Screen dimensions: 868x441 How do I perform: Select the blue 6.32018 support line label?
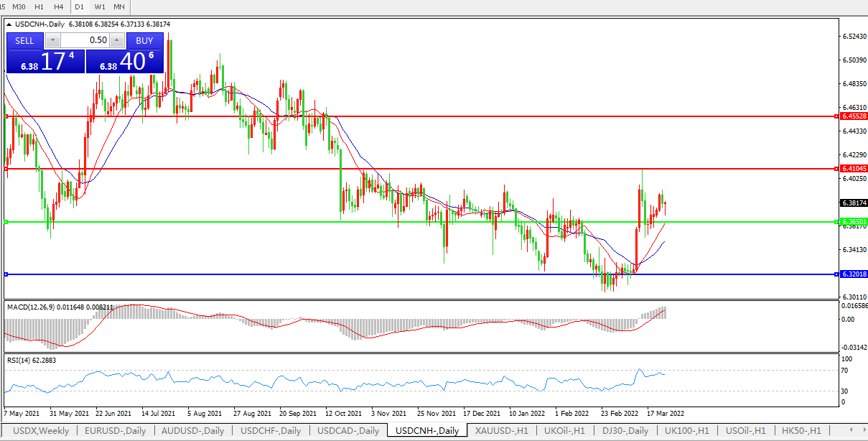click(x=854, y=274)
